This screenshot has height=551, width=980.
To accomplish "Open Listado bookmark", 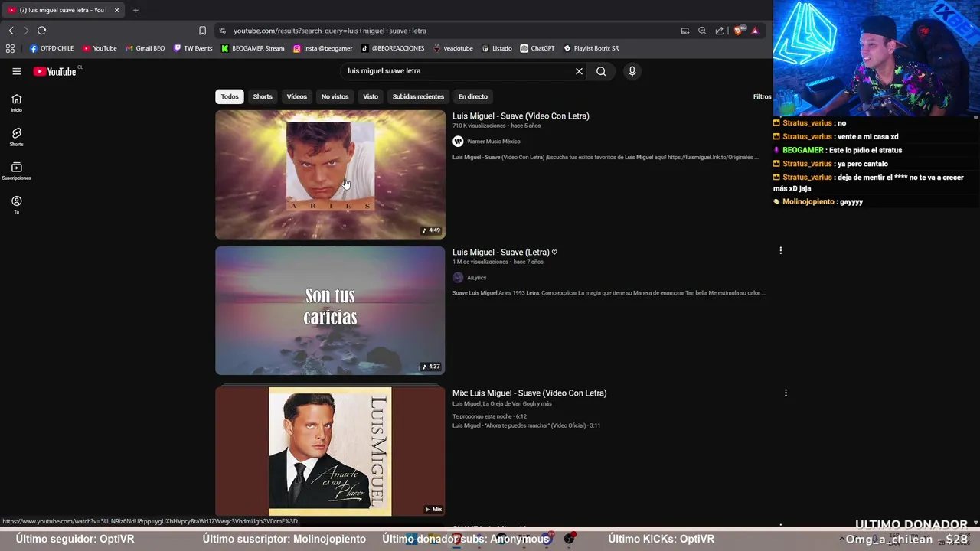I will (x=497, y=48).
